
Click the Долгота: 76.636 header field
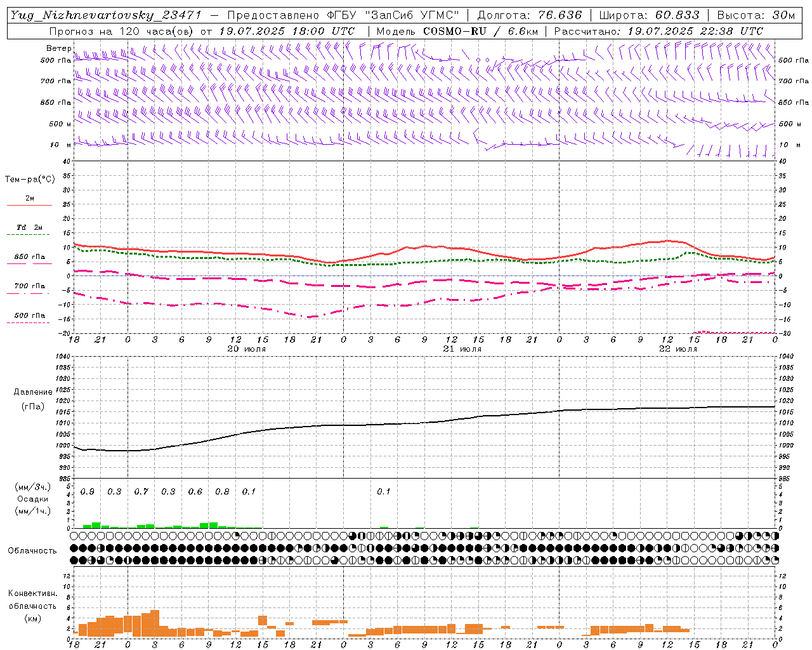point(529,15)
